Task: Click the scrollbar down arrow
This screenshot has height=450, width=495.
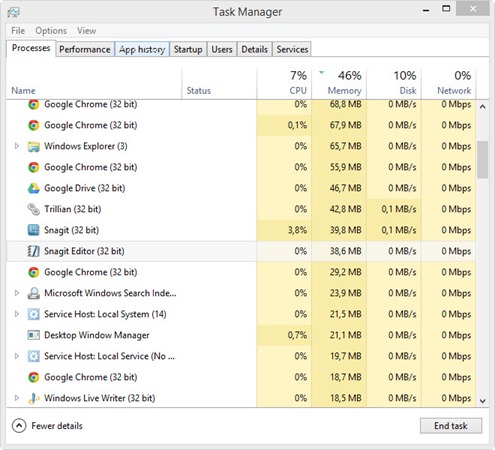Action: 482,401
